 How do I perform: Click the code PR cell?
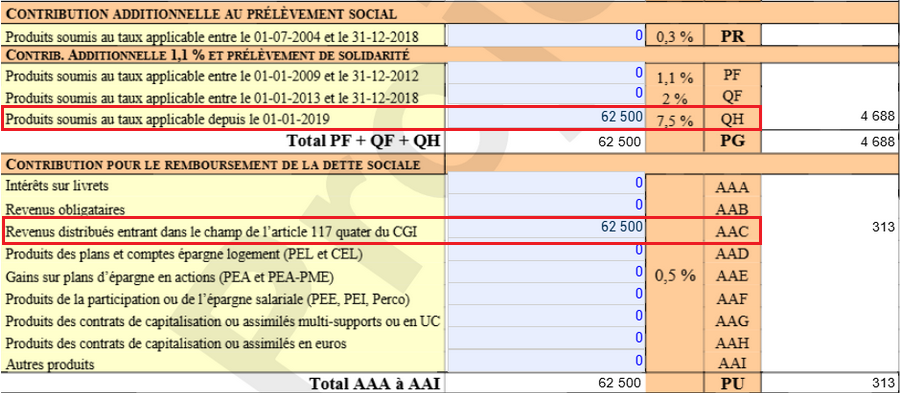[732, 37]
